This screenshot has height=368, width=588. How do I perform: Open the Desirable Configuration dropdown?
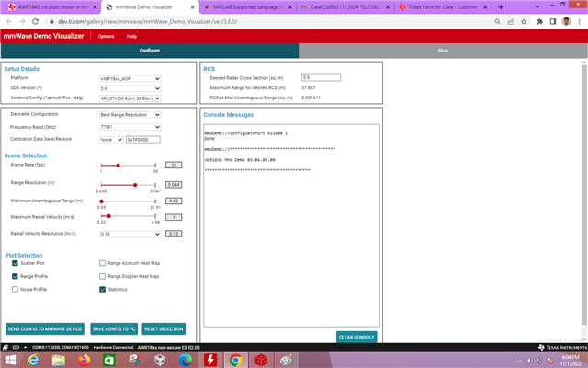coord(130,115)
